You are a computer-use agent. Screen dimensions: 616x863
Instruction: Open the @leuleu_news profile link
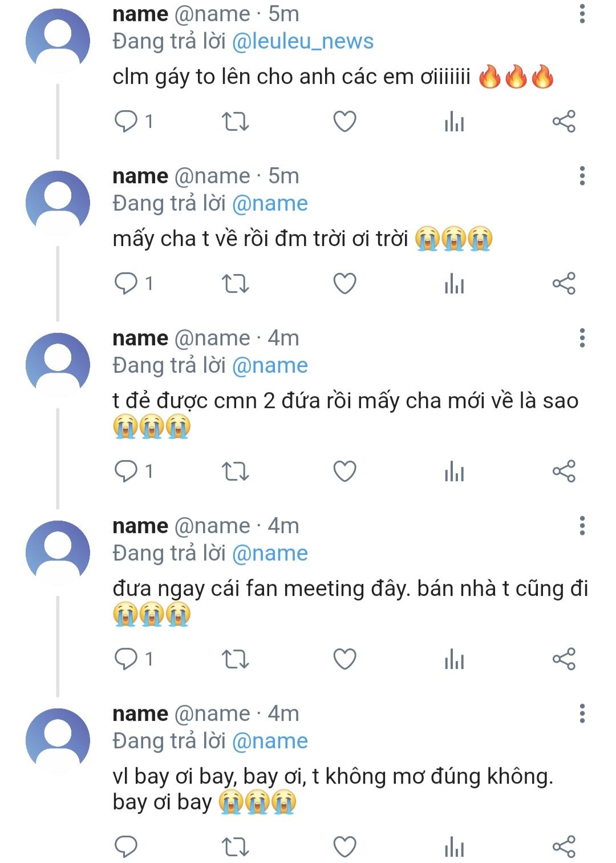coord(303,41)
